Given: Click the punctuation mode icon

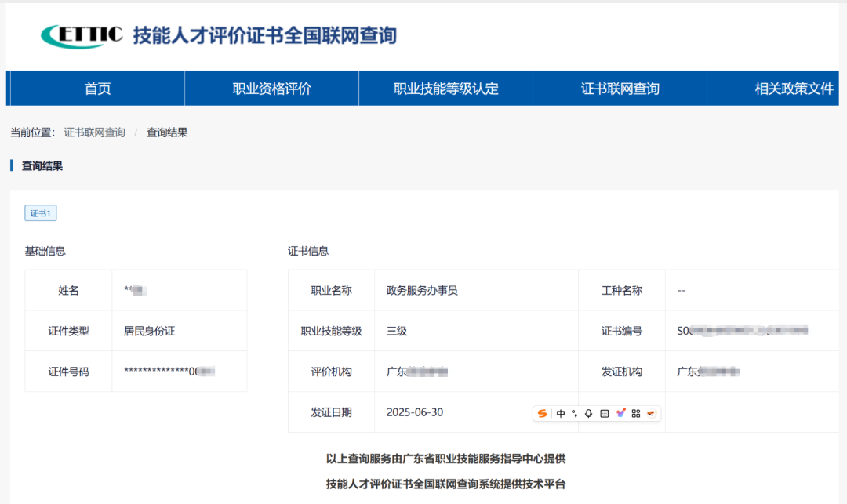Looking at the screenshot, I should (x=574, y=413).
